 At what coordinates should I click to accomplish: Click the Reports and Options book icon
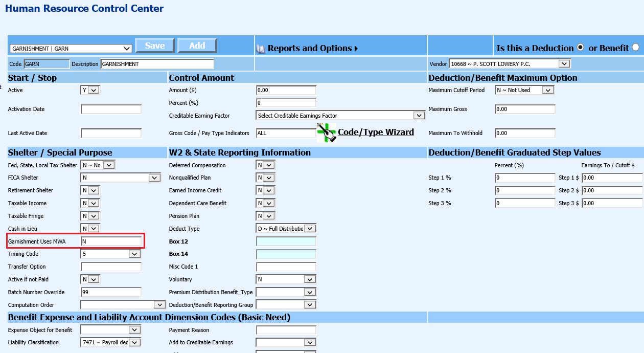click(261, 49)
